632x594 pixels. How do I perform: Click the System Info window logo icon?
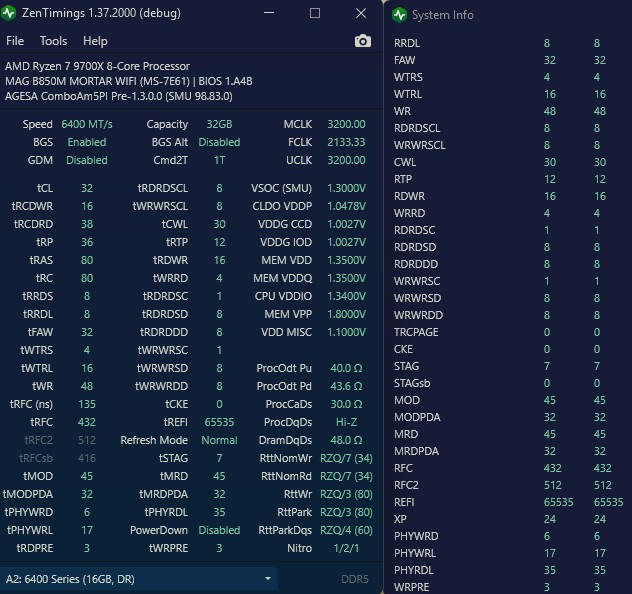coord(399,15)
